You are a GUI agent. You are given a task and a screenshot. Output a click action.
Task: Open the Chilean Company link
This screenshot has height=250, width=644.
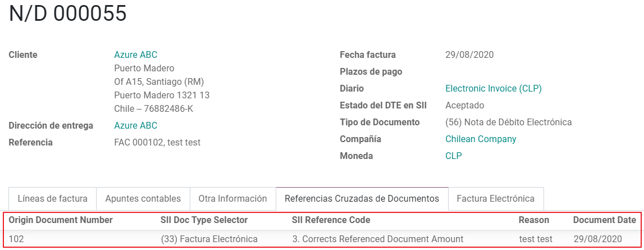[481, 139]
